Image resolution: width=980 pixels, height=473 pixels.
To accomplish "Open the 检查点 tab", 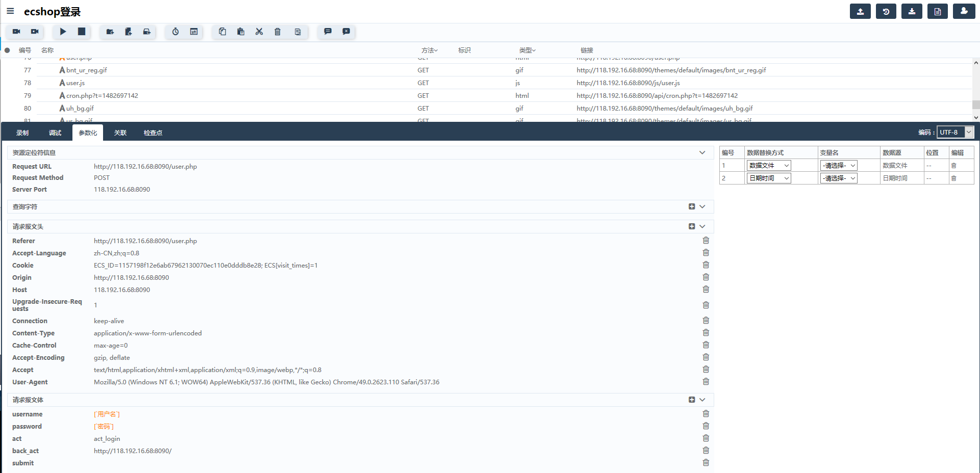I will pos(153,133).
